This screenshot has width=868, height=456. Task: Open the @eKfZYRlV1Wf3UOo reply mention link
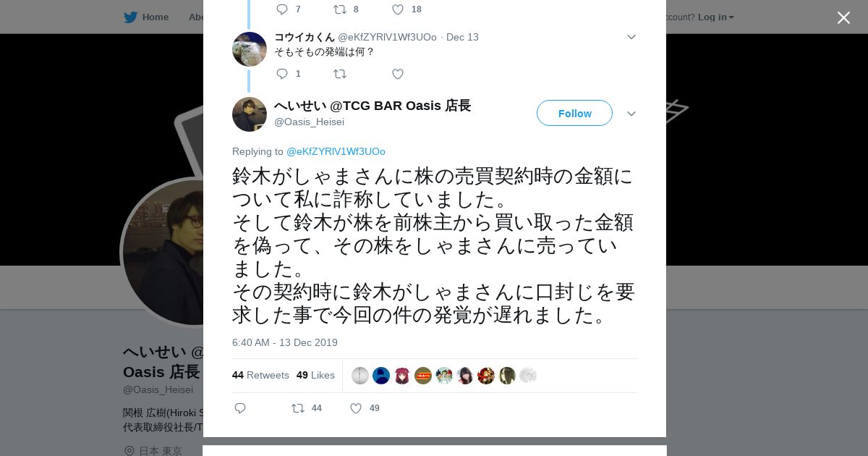click(336, 151)
